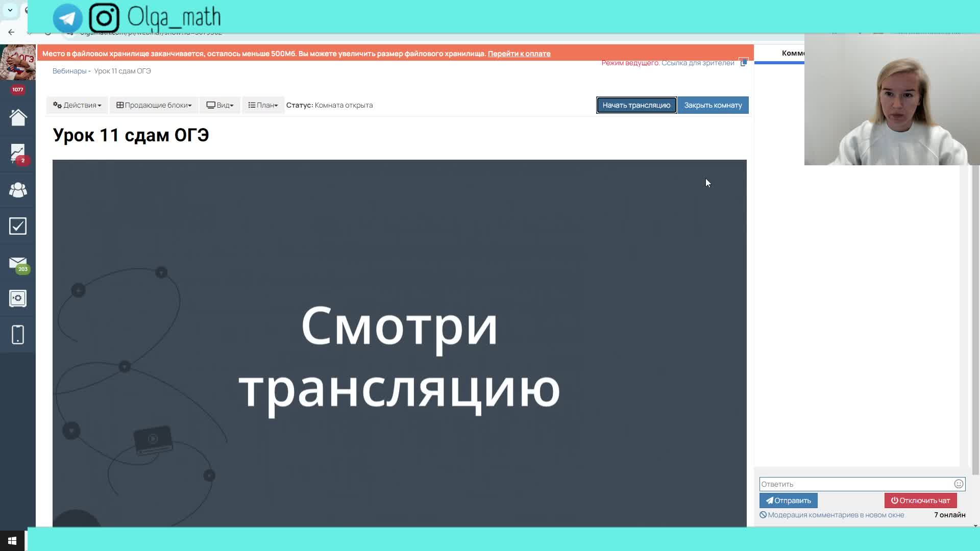Click the browser back arrow
Viewport: 980px width, 551px height.
[11, 32]
